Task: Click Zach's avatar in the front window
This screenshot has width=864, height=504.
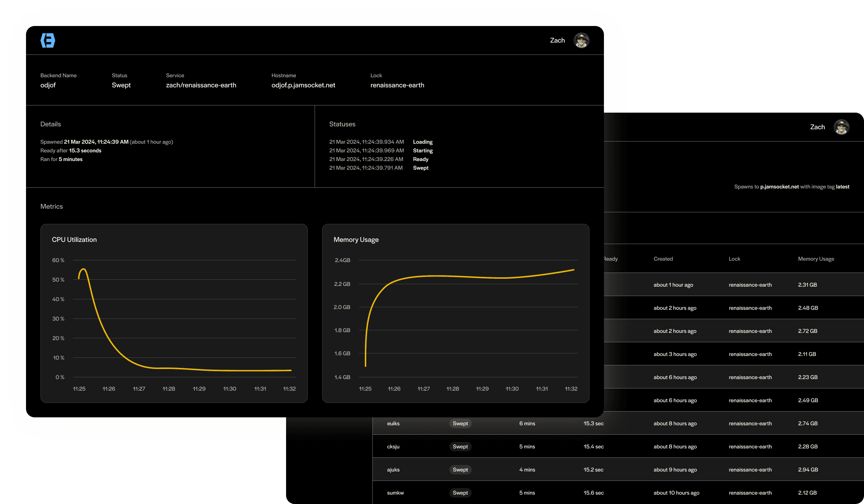Action: pos(581,40)
